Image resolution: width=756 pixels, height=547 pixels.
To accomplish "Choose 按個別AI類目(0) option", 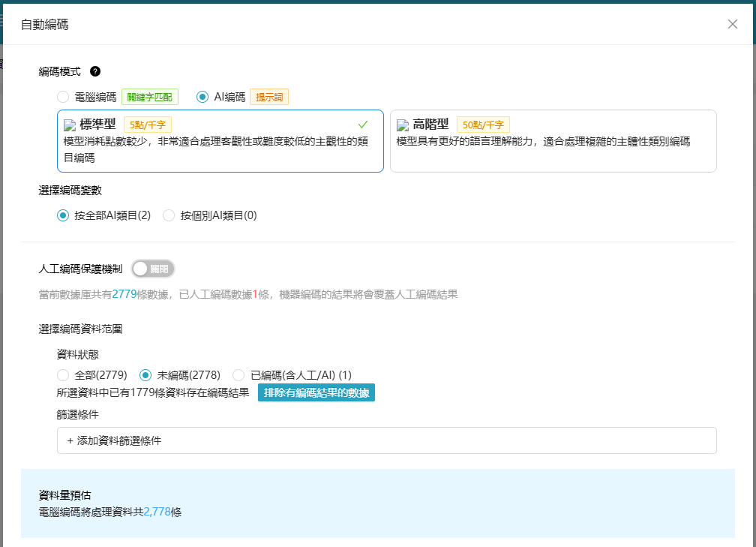I will point(169,215).
